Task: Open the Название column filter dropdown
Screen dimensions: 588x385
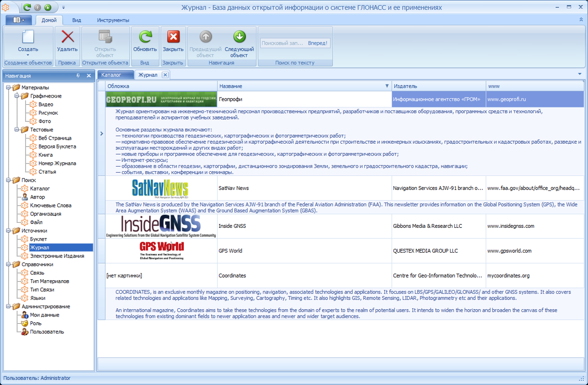Action: click(x=387, y=86)
